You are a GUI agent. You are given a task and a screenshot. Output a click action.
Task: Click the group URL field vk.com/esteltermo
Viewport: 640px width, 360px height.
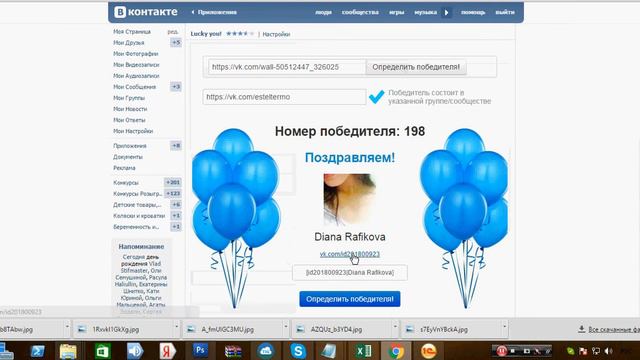[284, 97]
